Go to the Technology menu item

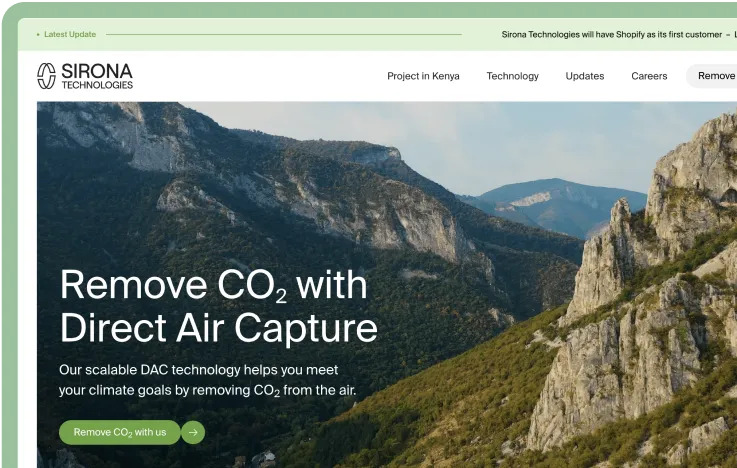(512, 76)
